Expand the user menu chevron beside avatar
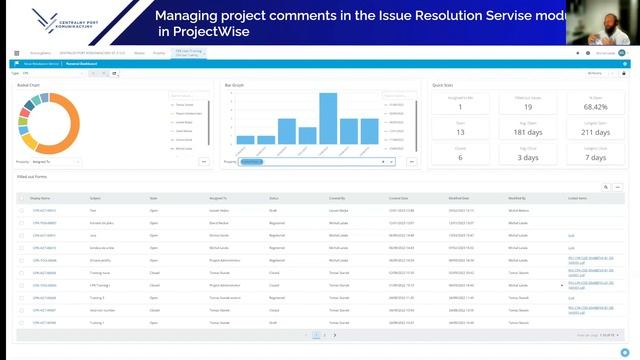 [628, 53]
